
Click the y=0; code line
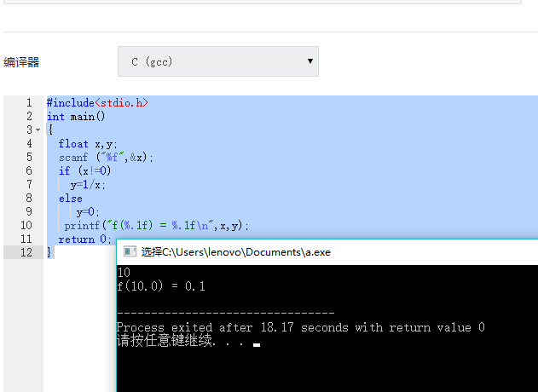pyautogui.click(x=88, y=212)
